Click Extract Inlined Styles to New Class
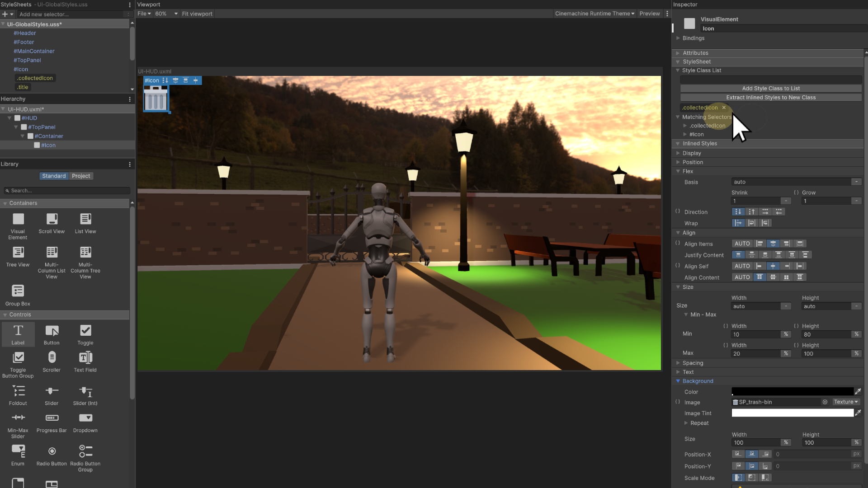Viewport: 868px width, 488px height. 771,98
